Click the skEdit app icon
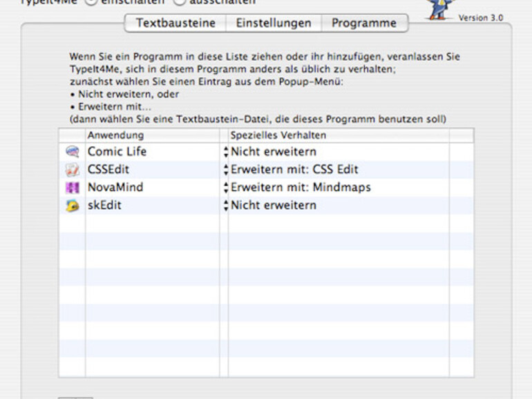Image resolution: width=532 pixels, height=399 pixels. 73,206
